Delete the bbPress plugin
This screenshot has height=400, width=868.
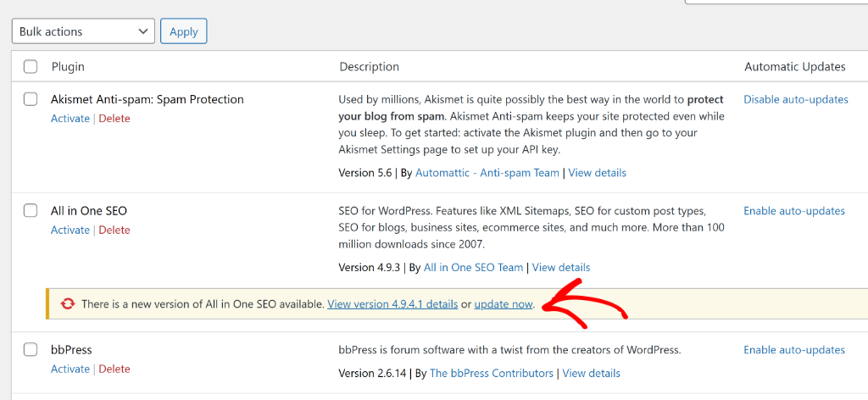(114, 369)
